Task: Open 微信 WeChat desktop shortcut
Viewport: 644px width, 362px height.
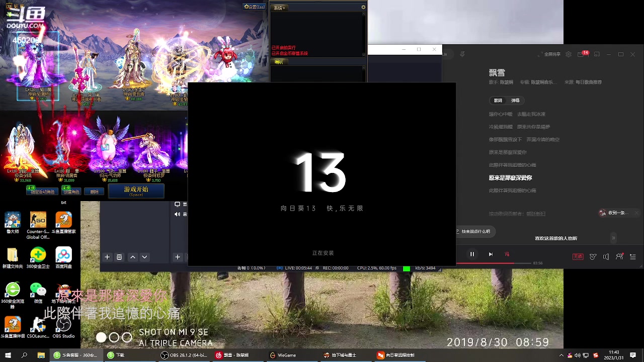Action: click(38, 293)
